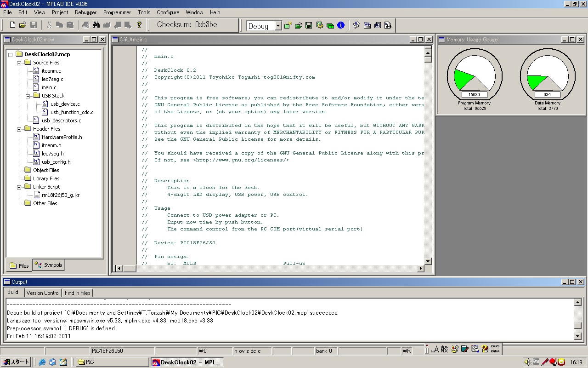Viewport: 588px width, 368px height.
Task: Click the New Project icon beside Debug dropdown
Action: [288, 25]
